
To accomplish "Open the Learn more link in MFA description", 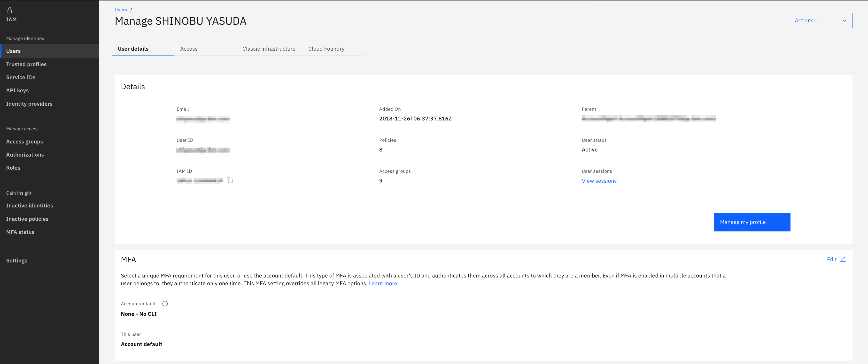I will [x=383, y=283].
